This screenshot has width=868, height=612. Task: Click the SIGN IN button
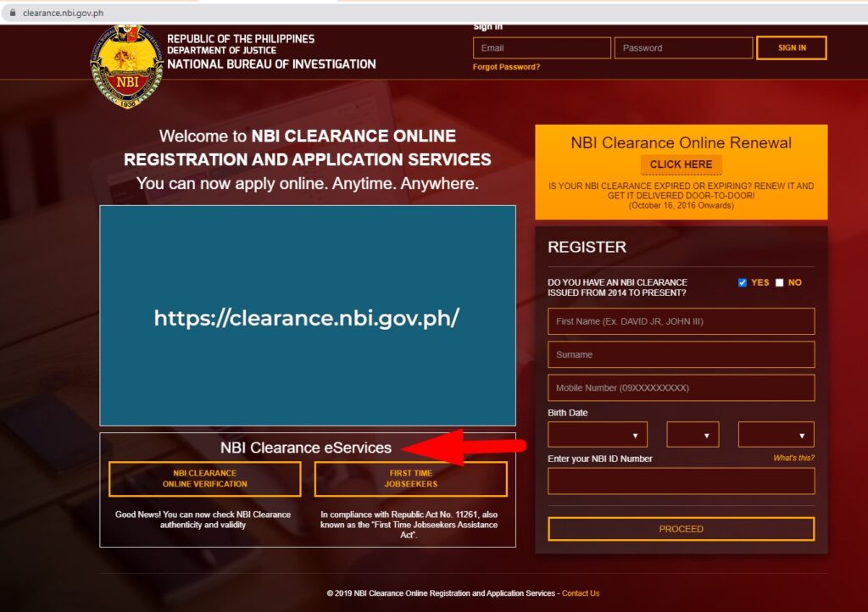791,47
